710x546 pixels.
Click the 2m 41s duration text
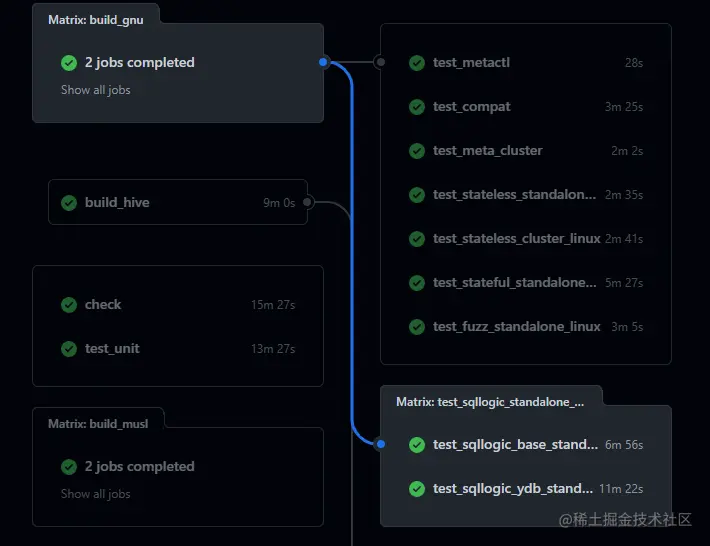[624, 239]
